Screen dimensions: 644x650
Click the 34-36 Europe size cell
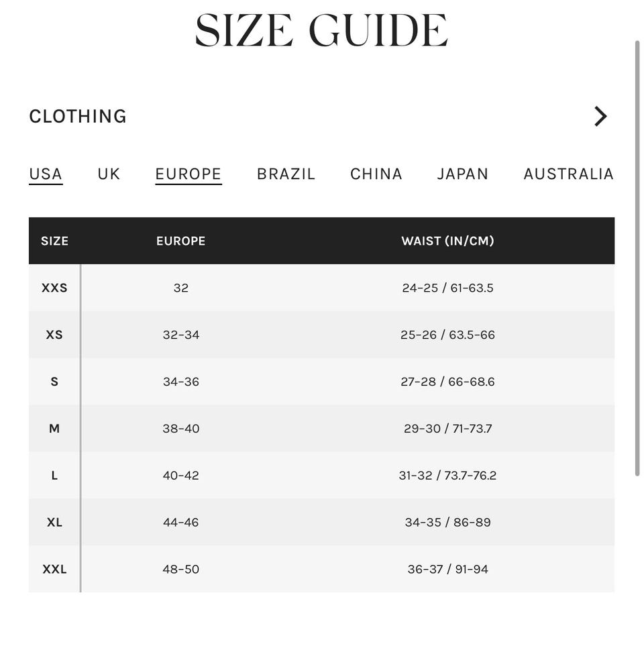pyautogui.click(x=181, y=382)
